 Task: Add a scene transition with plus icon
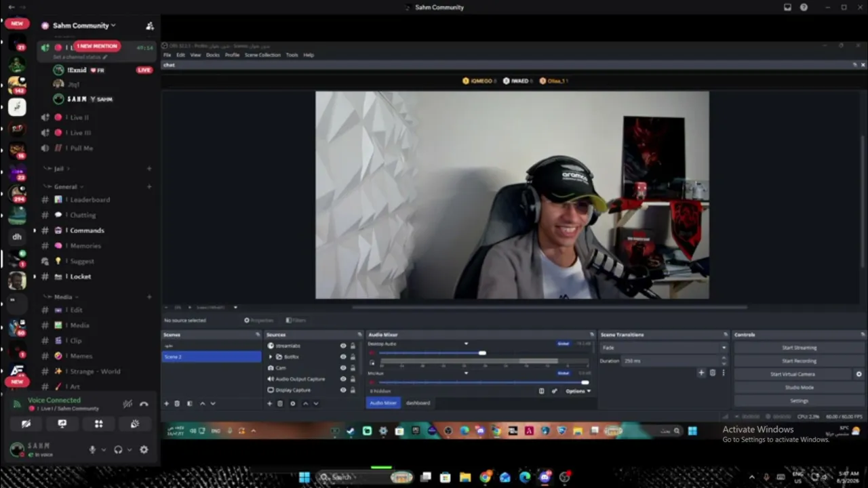[701, 373]
